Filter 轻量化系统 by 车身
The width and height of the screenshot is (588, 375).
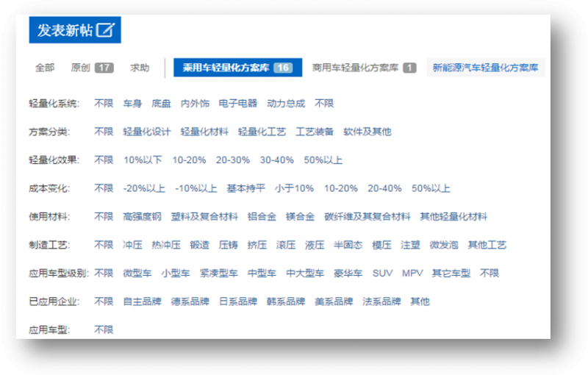132,104
